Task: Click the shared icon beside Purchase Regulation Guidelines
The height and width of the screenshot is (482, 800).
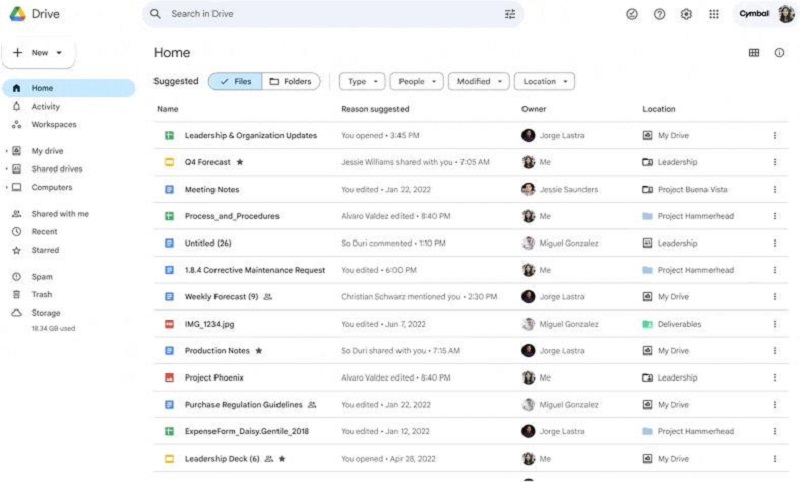Action: [x=312, y=405]
